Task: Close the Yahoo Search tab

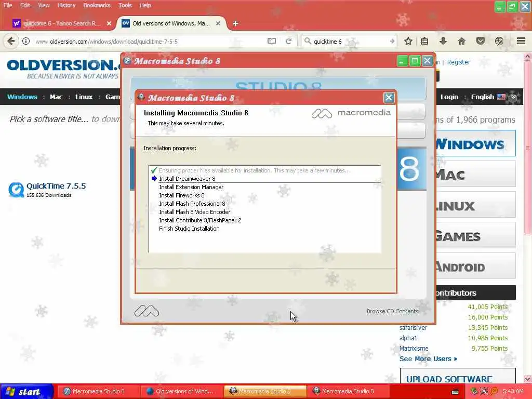Action: 109,23
